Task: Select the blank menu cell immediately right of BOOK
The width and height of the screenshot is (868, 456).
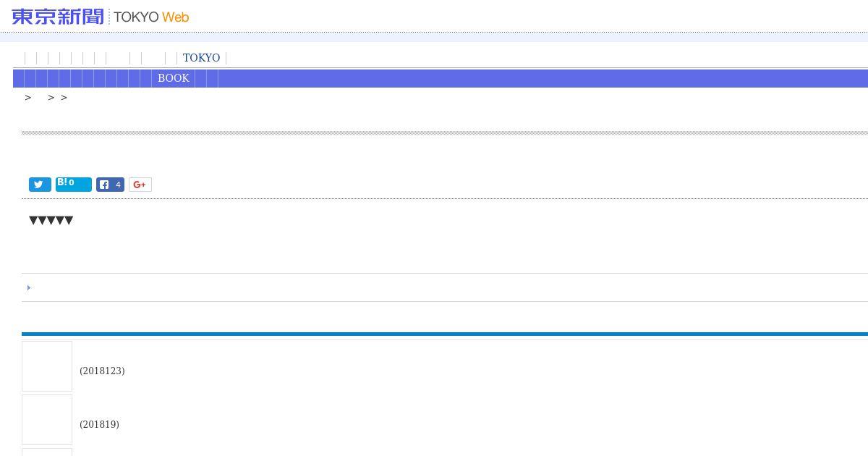Action: click(x=200, y=78)
